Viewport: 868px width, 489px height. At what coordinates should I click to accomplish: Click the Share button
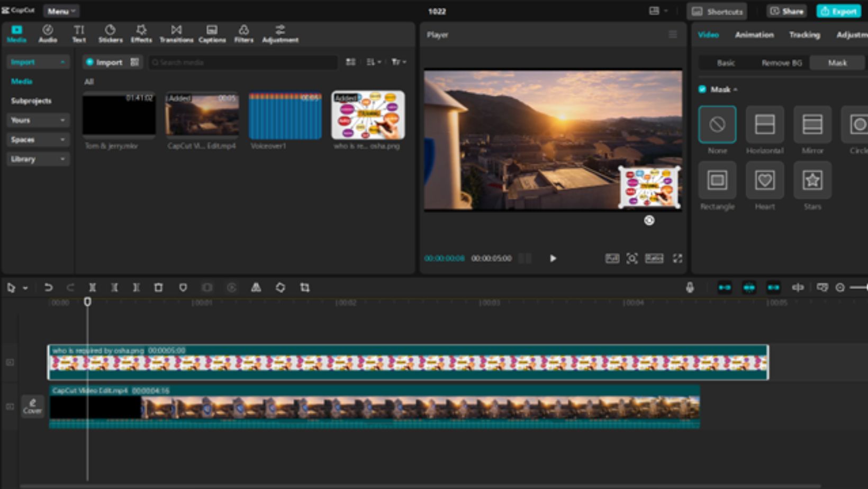point(786,11)
